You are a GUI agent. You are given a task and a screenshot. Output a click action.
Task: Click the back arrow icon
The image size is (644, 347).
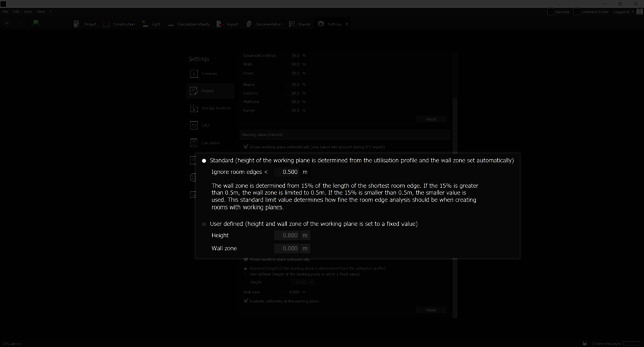[x=7, y=23]
